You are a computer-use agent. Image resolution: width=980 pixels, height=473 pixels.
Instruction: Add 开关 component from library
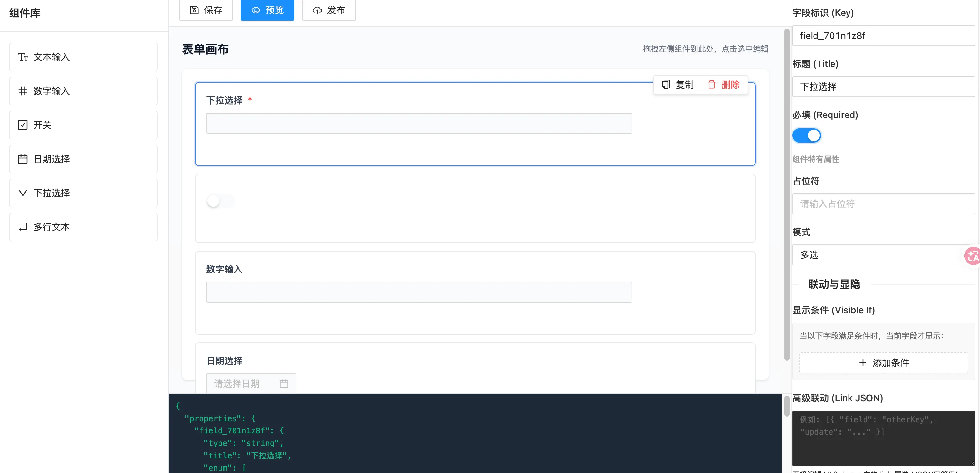pyautogui.click(x=83, y=125)
